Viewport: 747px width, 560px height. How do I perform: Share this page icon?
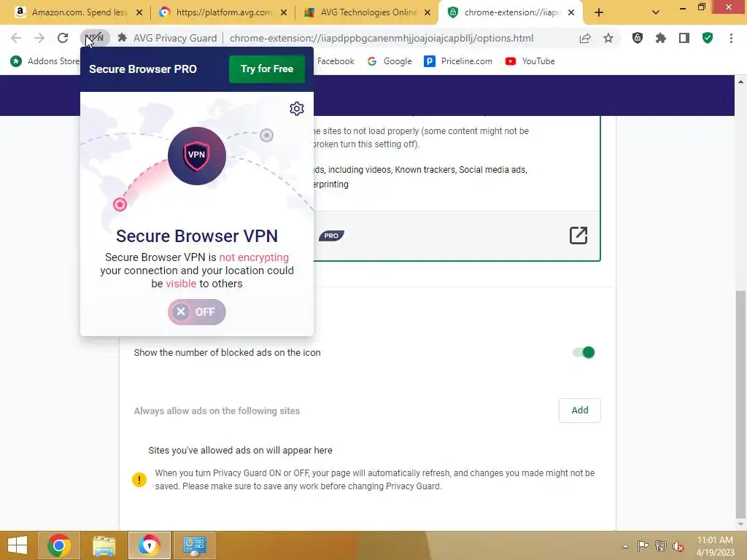click(x=585, y=38)
